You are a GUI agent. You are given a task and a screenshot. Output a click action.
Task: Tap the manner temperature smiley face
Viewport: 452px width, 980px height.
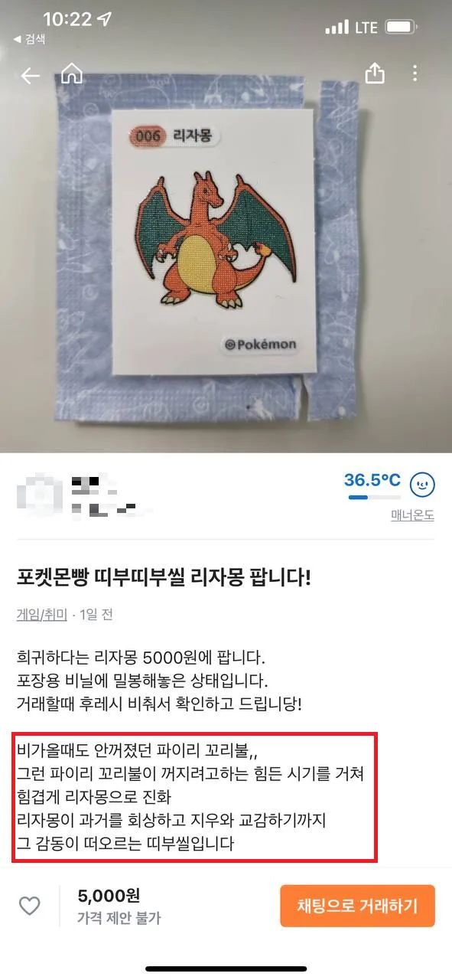click(422, 485)
